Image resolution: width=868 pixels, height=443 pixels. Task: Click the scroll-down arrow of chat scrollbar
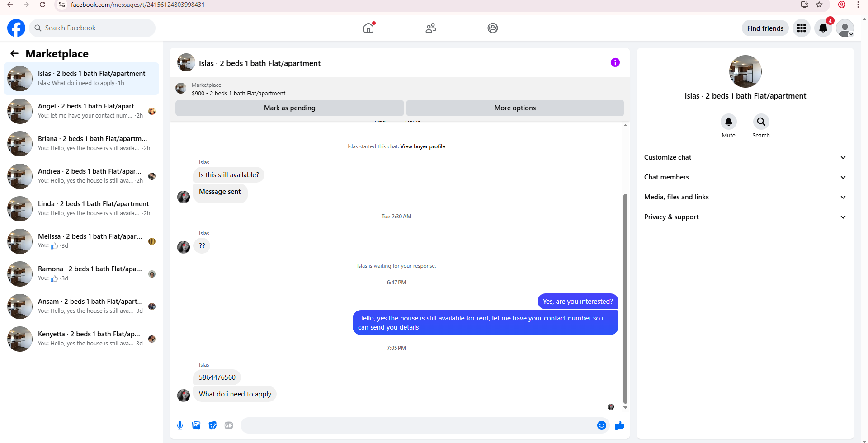[x=625, y=407]
